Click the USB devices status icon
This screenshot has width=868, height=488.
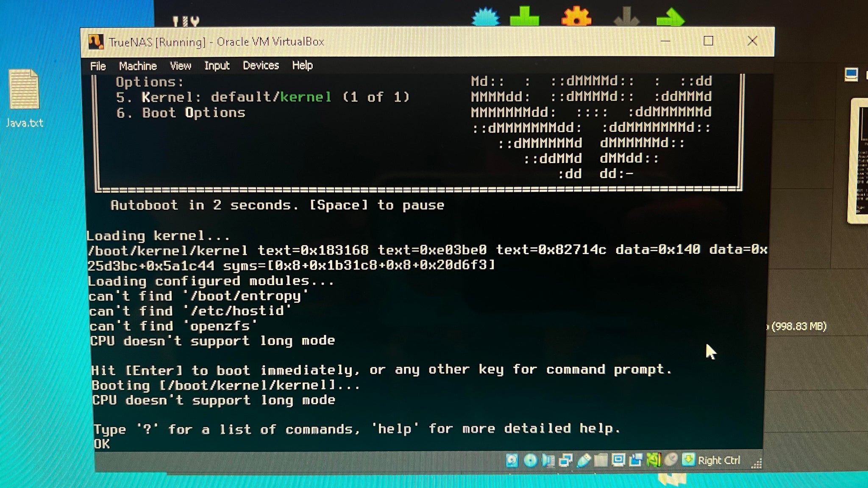[584, 460]
